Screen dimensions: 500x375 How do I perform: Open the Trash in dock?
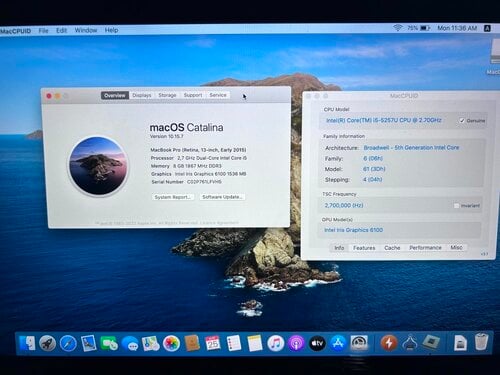[x=481, y=342]
